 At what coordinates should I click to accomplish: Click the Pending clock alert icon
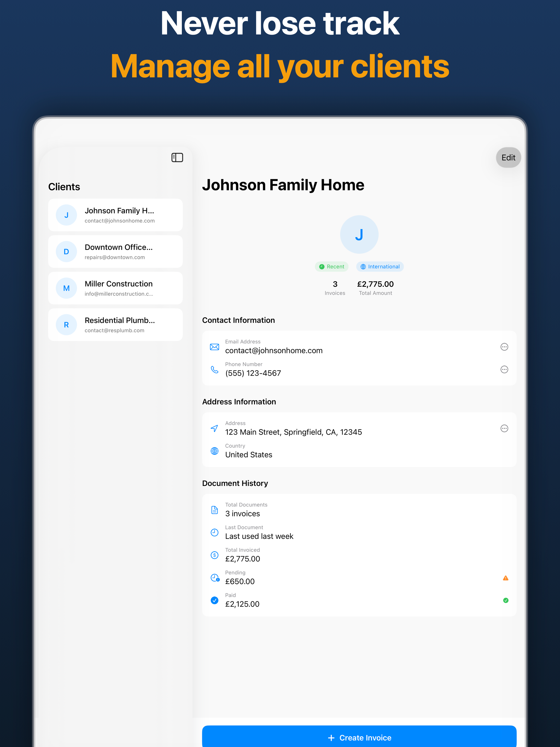215,577
